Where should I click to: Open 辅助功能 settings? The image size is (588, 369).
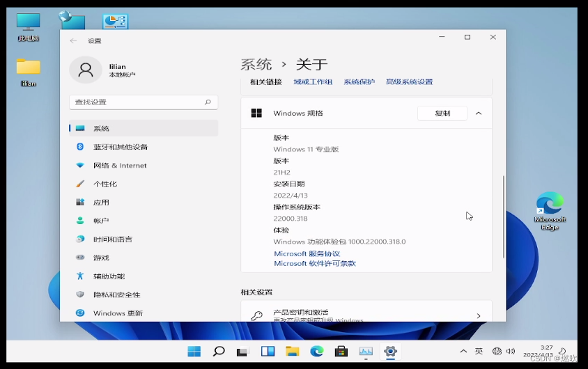pos(144,276)
